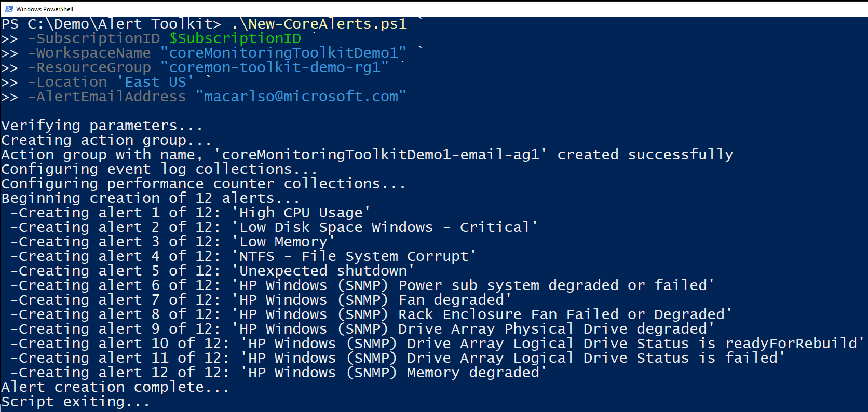Click the 'Unexpected shutdown' alert name

[323, 271]
